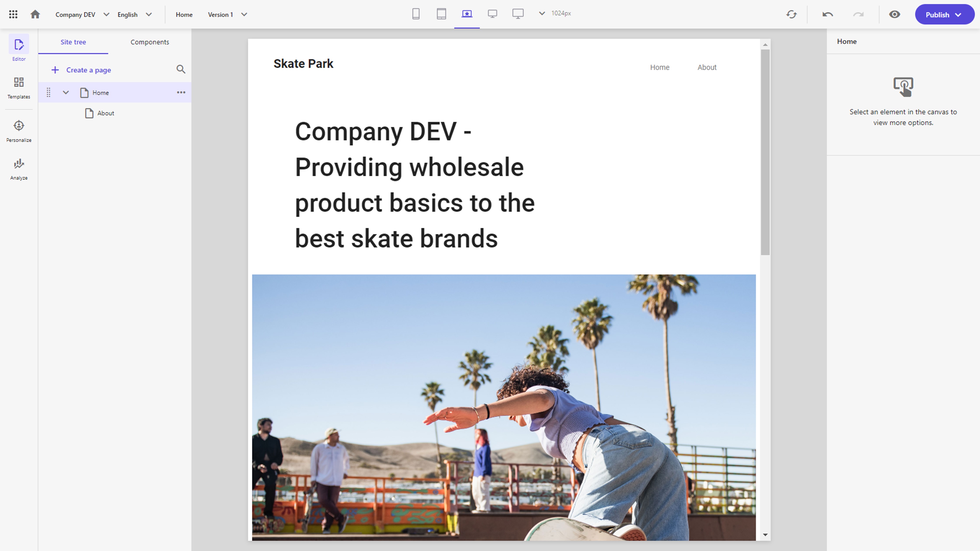Viewport: 980px width, 551px height.
Task: Open the Analyze sidebar section
Action: click(19, 169)
